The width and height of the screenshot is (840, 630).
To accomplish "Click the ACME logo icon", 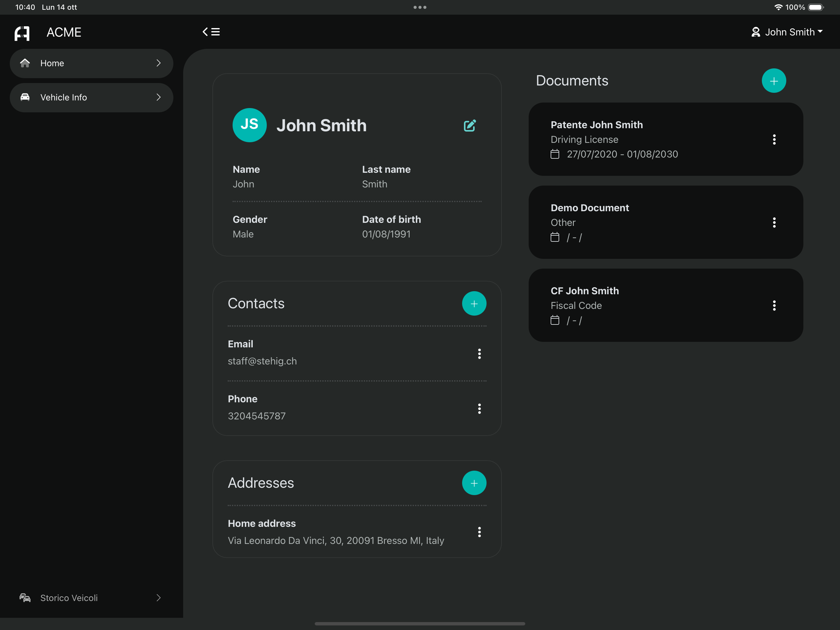I will 22,33.
